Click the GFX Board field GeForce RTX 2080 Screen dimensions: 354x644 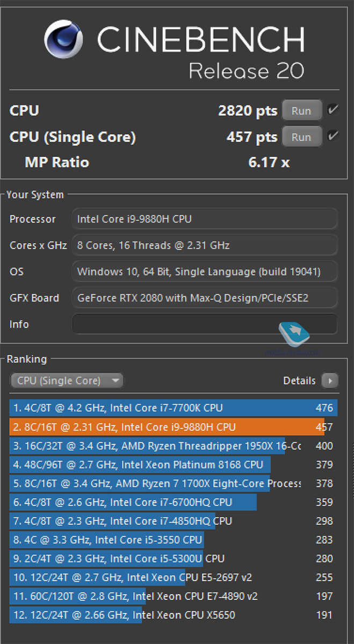[205, 297]
